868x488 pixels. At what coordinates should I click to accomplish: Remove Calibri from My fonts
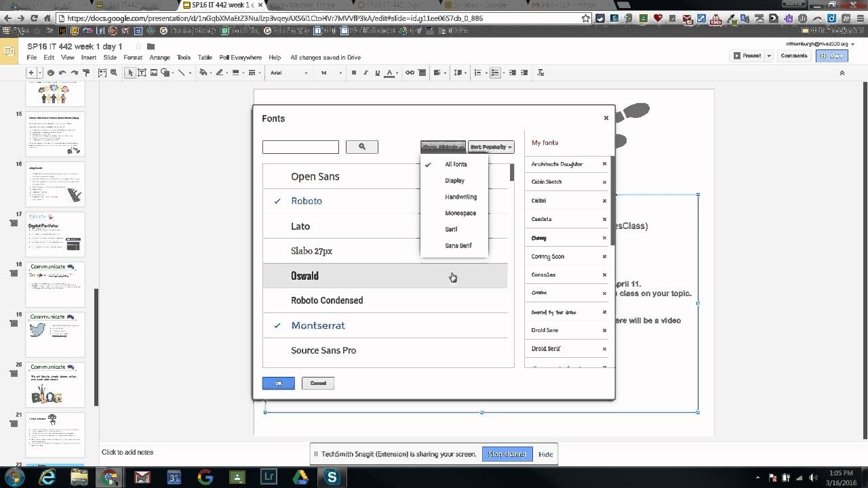pyautogui.click(x=604, y=201)
